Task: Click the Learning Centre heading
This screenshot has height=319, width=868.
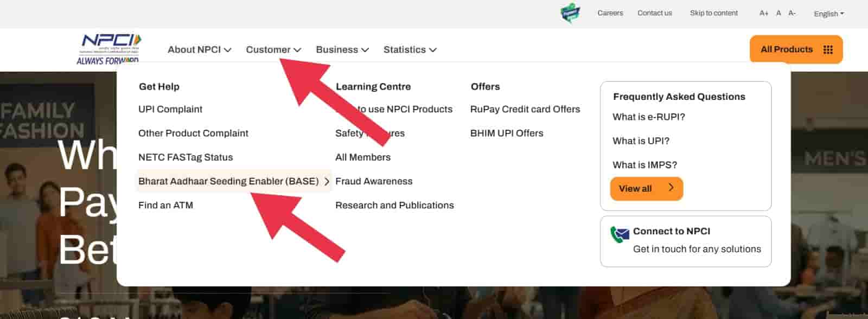Action: [373, 86]
